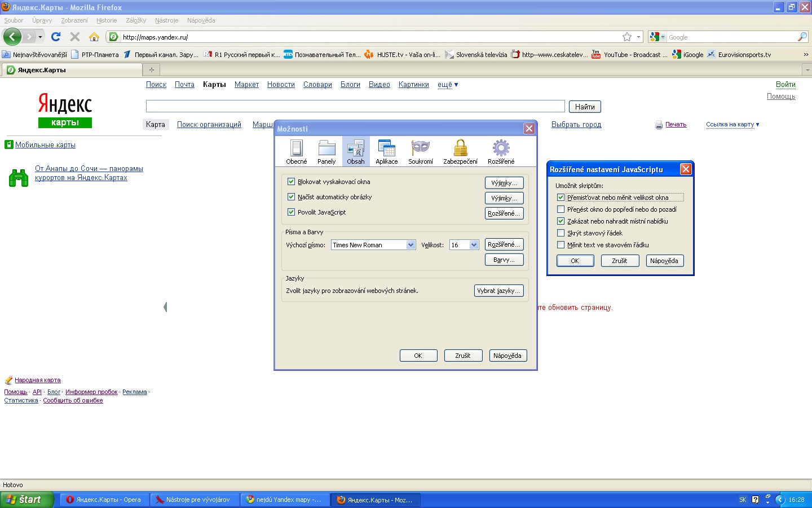The height and width of the screenshot is (508, 812).
Task: Go to the home page icon
Action: coord(94,37)
